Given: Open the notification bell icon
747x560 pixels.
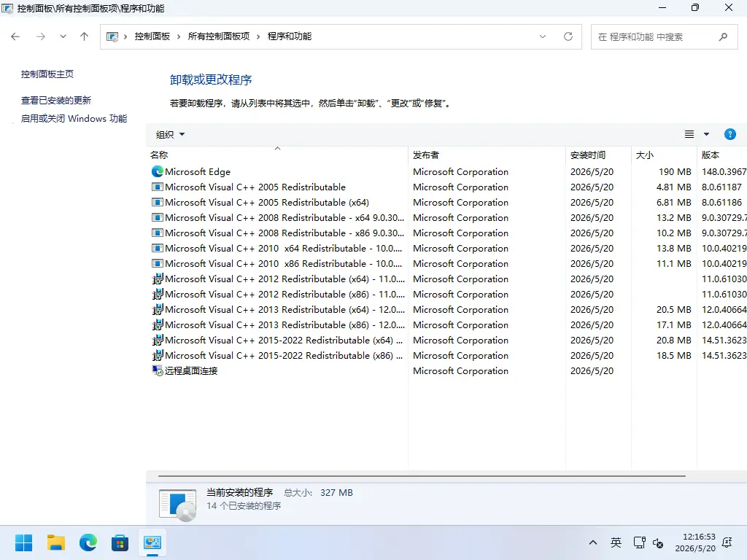Looking at the screenshot, I should pos(727,542).
